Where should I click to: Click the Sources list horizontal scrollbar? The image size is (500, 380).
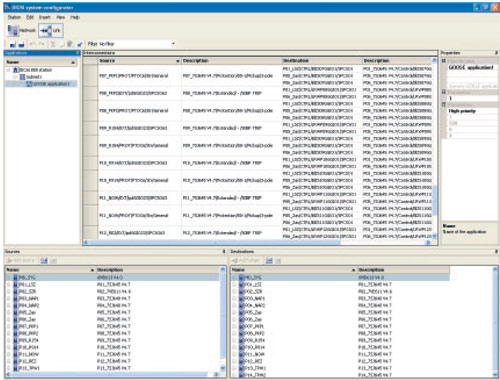(110, 375)
